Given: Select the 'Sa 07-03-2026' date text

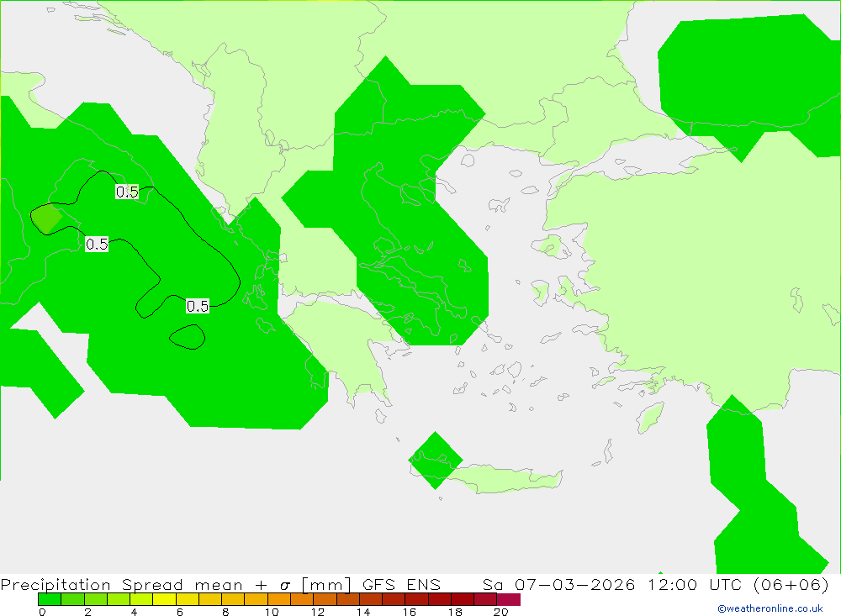Looking at the screenshot, I should click(x=559, y=584).
